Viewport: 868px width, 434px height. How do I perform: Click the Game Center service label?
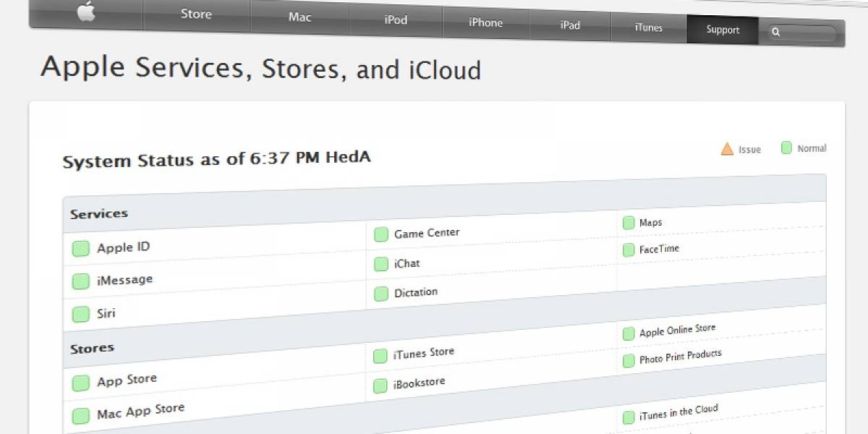click(427, 234)
